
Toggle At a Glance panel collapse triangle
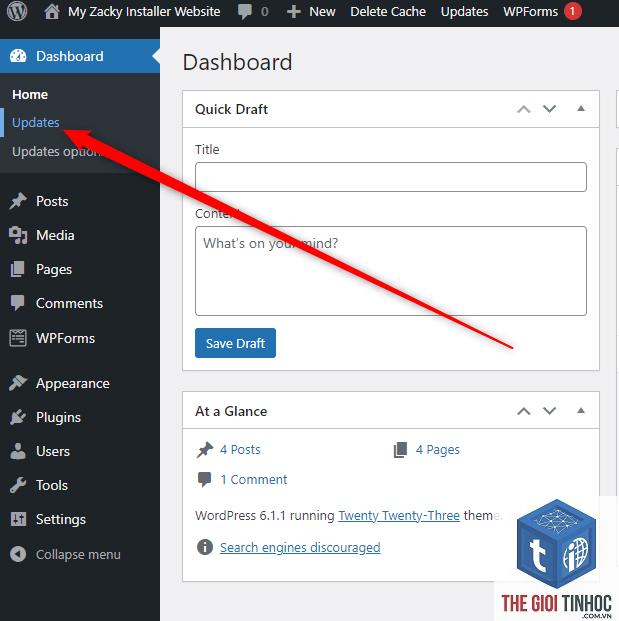(581, 411)
